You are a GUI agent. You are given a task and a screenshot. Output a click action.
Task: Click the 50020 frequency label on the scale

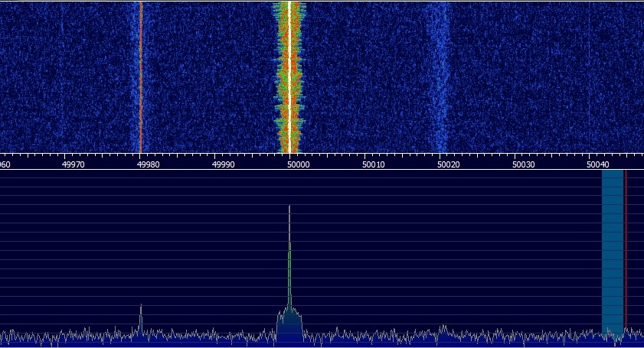(449, 164)
